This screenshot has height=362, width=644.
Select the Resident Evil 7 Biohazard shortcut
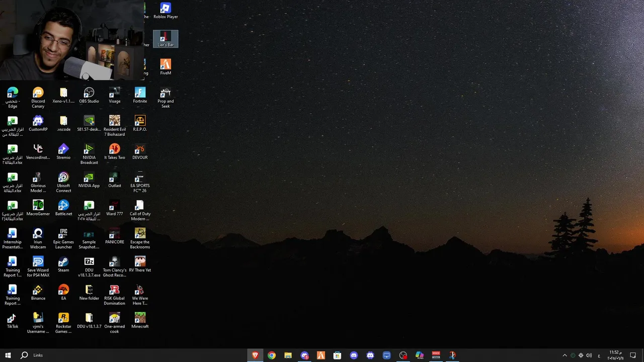click(115, 126)
